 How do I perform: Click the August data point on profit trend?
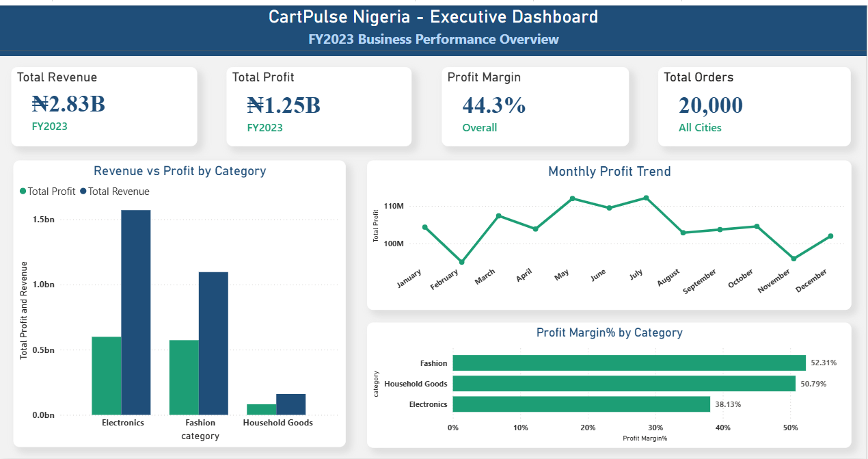683,233
